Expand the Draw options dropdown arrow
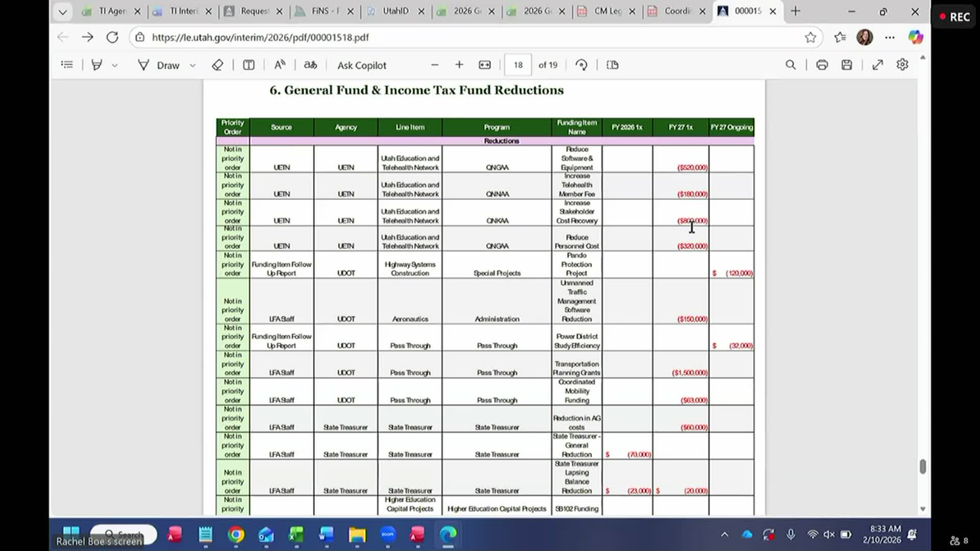Screen dimensions: 980x551 [x=192, y=65]
